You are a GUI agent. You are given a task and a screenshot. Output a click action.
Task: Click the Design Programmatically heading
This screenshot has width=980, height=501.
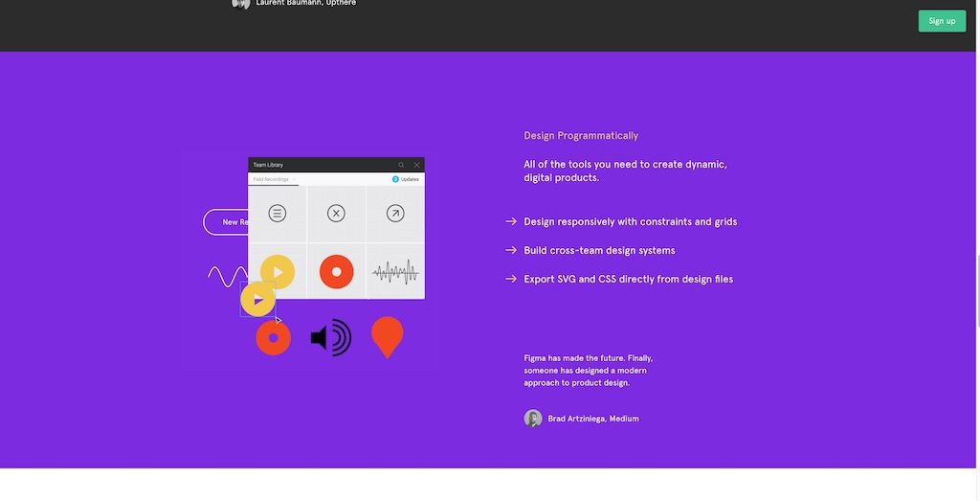pos(581,136)
